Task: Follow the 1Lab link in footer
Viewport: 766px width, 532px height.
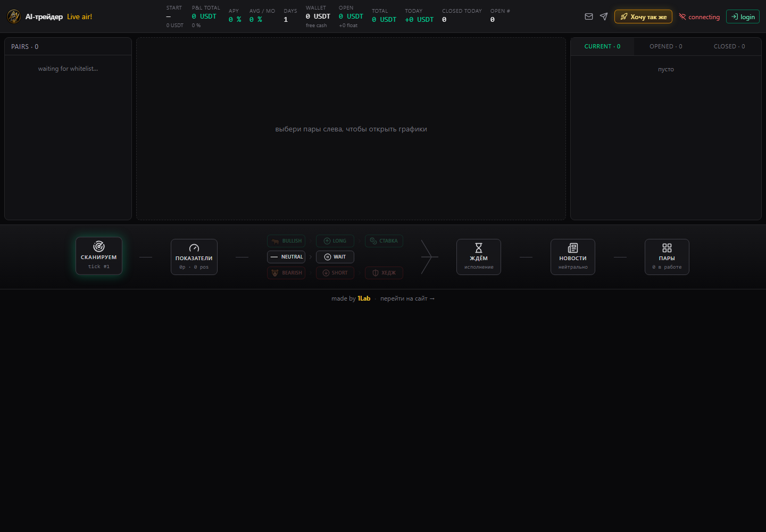Action: (364, 298)
